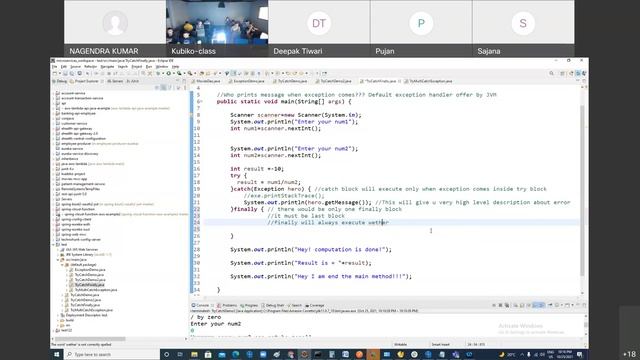This screenshot has width=640, height=360.
Task: Expand the JRE System Library node
Action: tap(58, 254)
